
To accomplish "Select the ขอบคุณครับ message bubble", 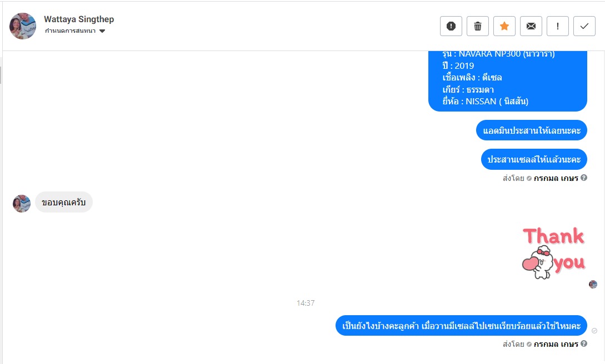I will coord(64,202).
